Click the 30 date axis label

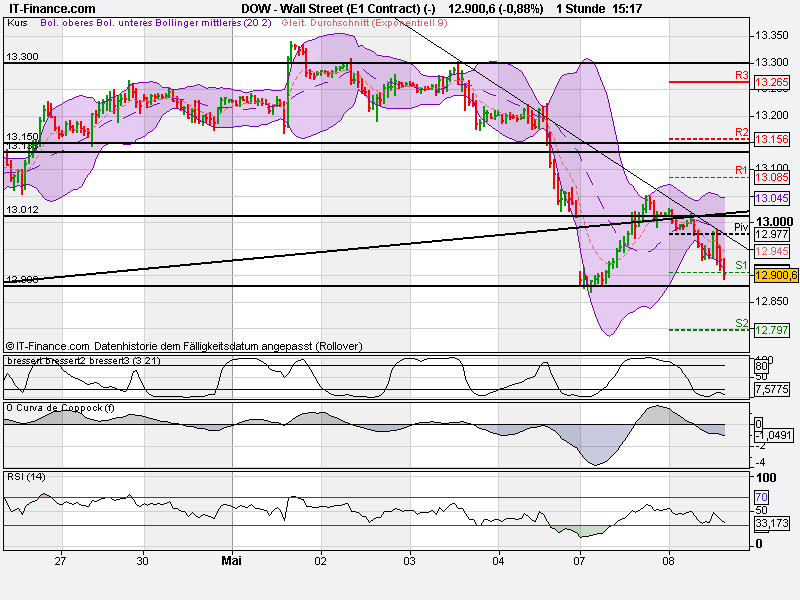coord(142,561)
